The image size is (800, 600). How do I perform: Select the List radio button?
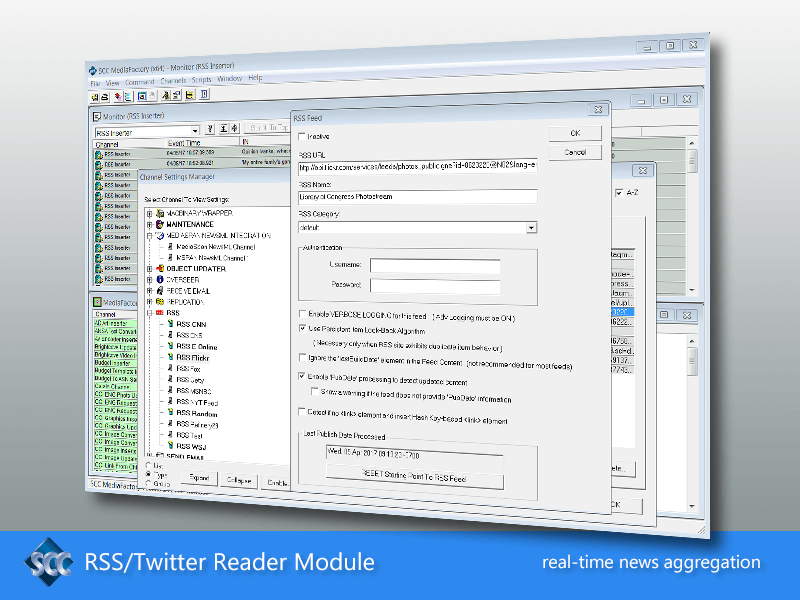point(148,465)
